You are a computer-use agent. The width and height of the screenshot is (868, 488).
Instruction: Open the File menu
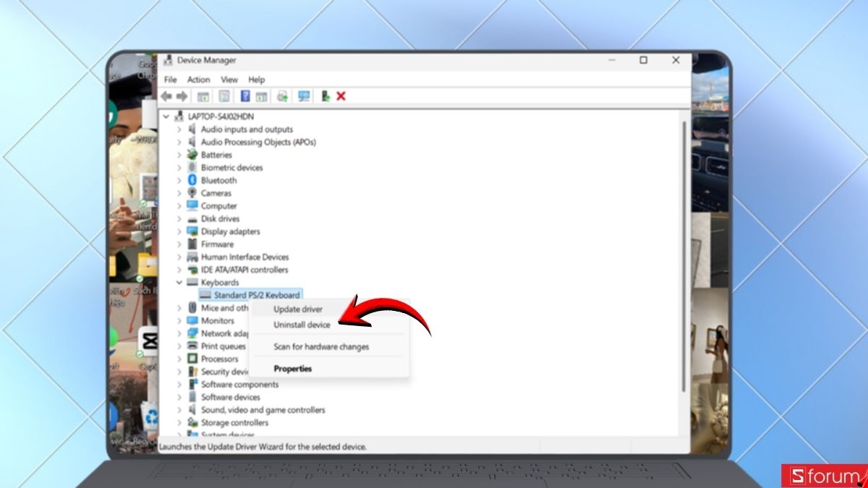click(170, 80)
